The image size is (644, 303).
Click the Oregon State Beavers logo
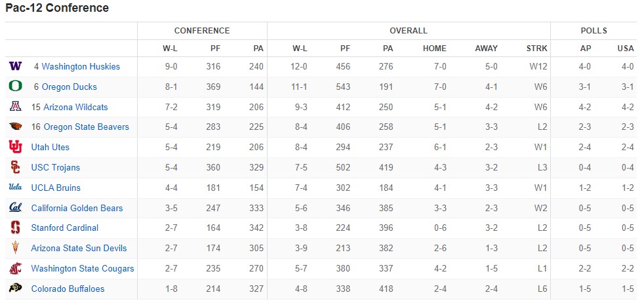[x=15, y=127]
